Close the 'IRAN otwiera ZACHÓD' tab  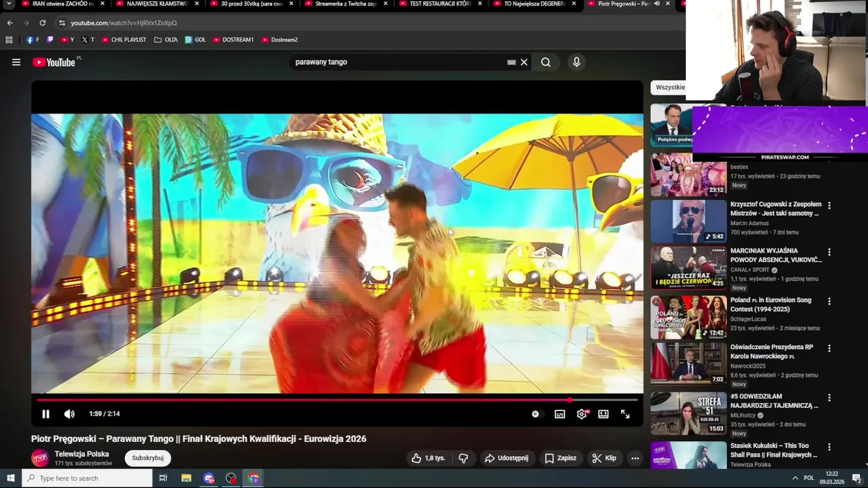[x=102, y=4]
